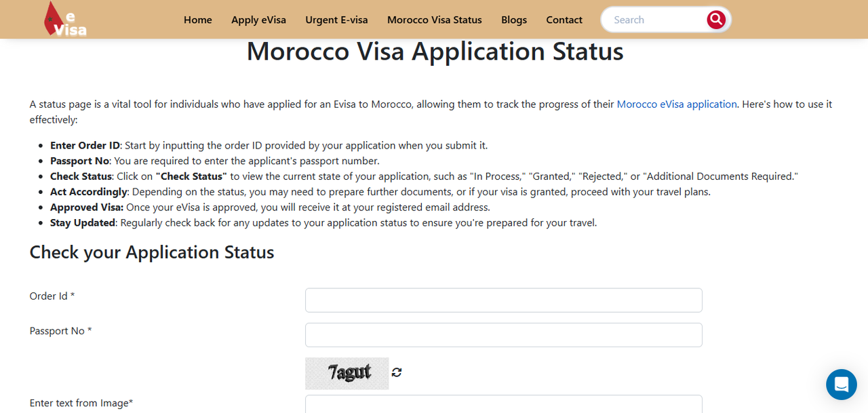The height and width of the screenshot is (413, 868).
Task: Refresh the captcha image
Action: click(397, 372)
